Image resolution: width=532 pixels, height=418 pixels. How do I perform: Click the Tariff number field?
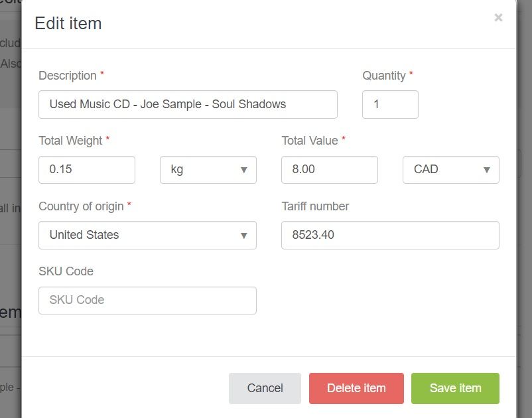[390, 235]
